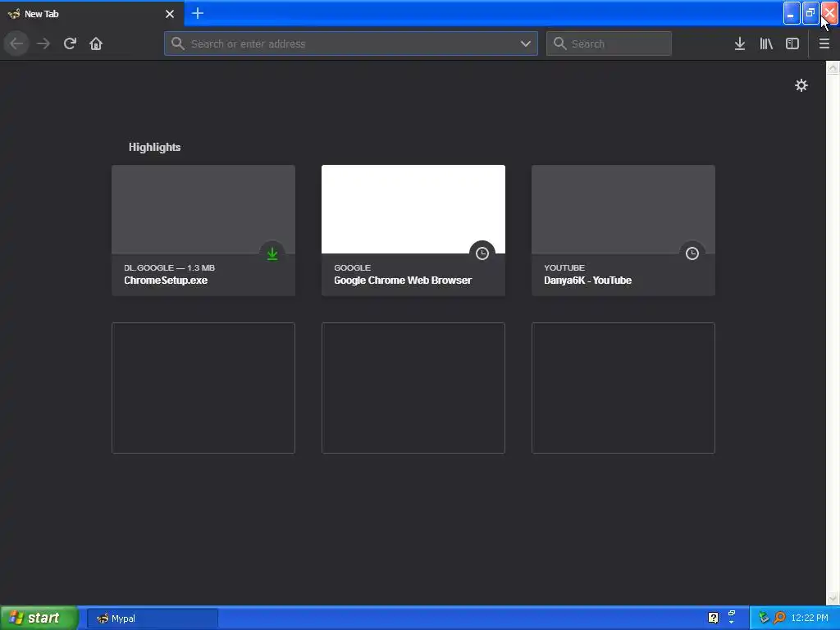The width and height of the screenshot is (840, 630).
Task: Open new tab page preferences gear
Action: [x=801, y=85]
